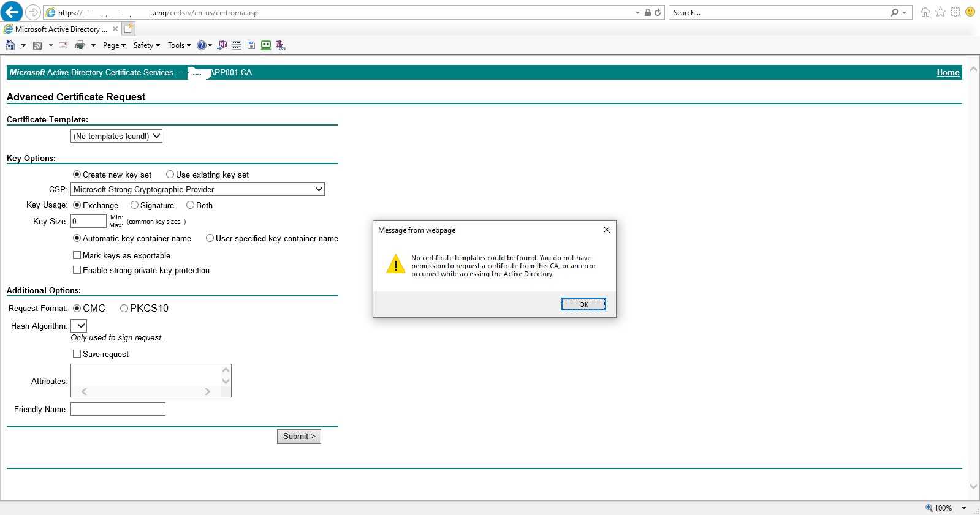Click the 100% zoom level text
The width and height of the screenshot is (980, 515).
pos(944,508)
